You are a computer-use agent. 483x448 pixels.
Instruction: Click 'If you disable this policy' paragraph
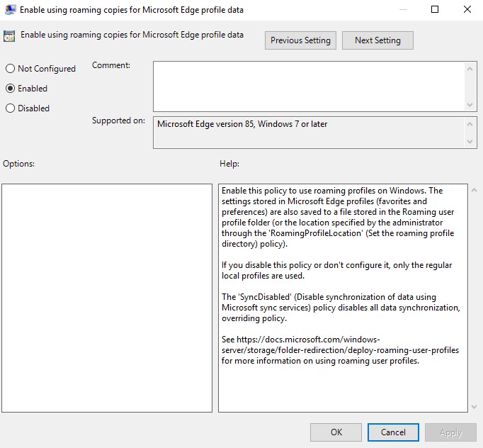(336, 270)
